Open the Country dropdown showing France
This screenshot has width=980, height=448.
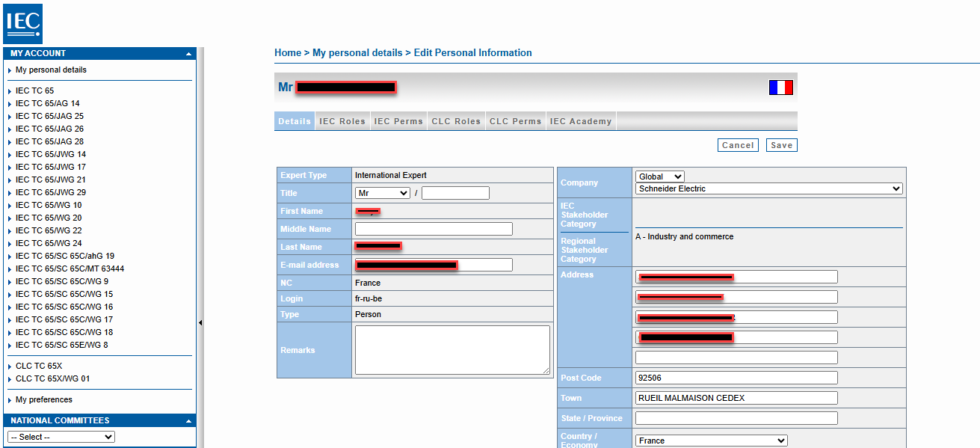[710, 440]
